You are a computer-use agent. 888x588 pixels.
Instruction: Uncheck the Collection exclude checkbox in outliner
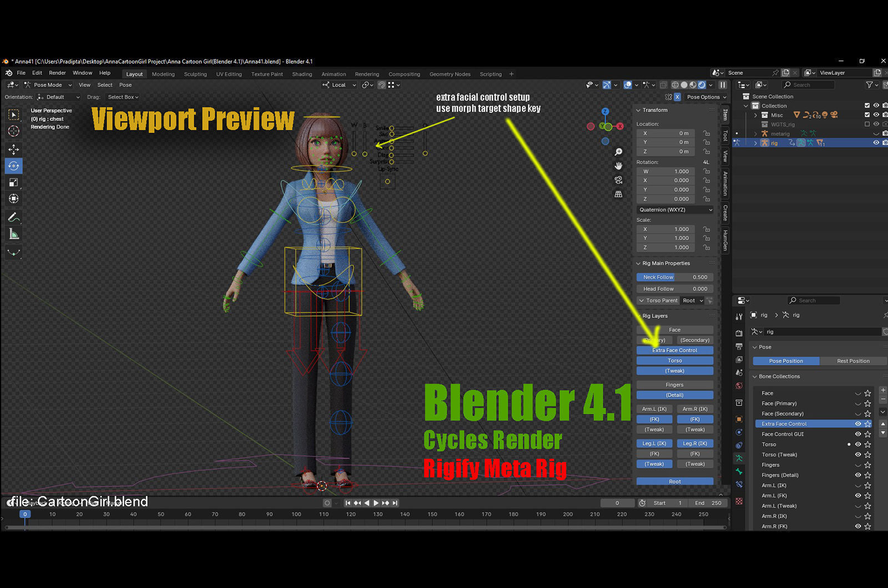[867, 105]
